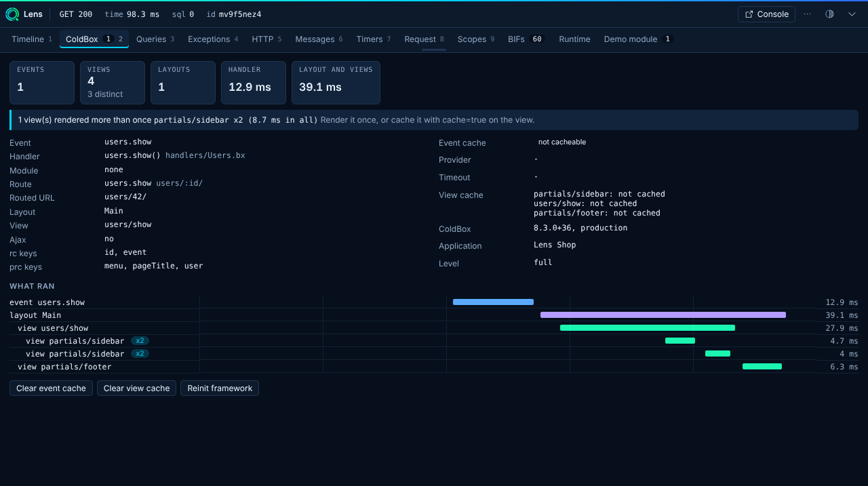This screenshot has width=868, height=486.
Task: Open the Queries tab
Action: 155,39
